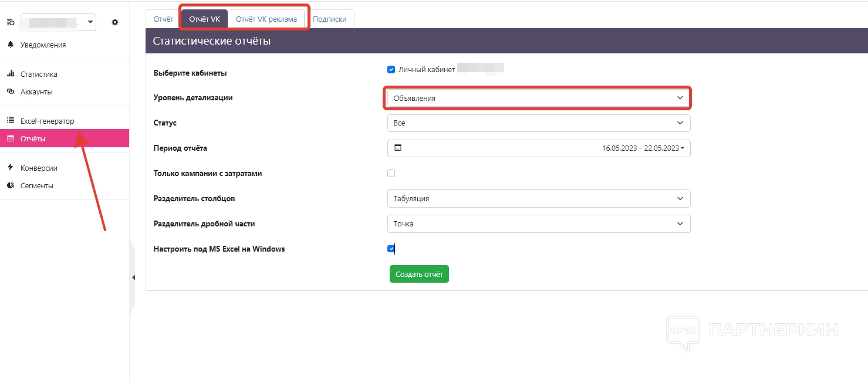Click the bell icon beside Уведомления
The image size is (868, 383).
tap(11, 45)
